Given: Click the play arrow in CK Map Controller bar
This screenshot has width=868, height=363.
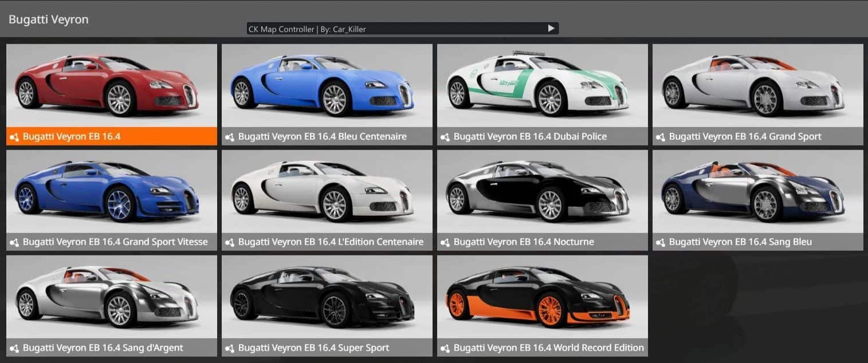Looking at the screenshot, I should pyautogui.click(x=551, y=28).
